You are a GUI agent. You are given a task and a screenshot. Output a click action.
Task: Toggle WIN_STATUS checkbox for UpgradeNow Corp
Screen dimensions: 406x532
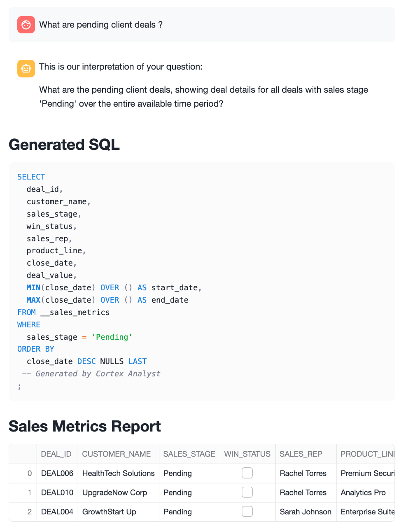(x=247, y=492)
